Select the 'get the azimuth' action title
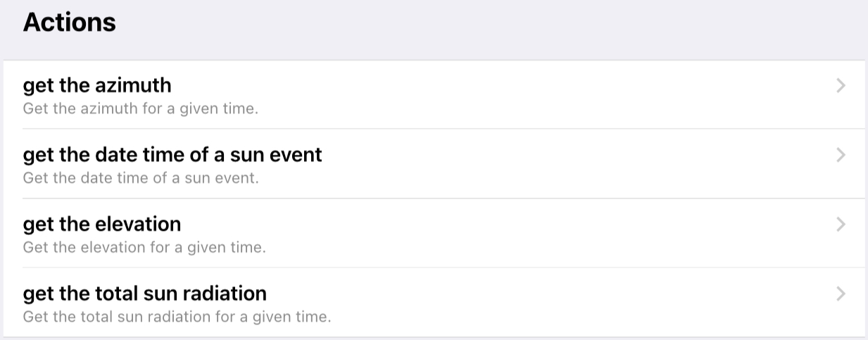Screen dimensions: 868x340 coord(97,85)
